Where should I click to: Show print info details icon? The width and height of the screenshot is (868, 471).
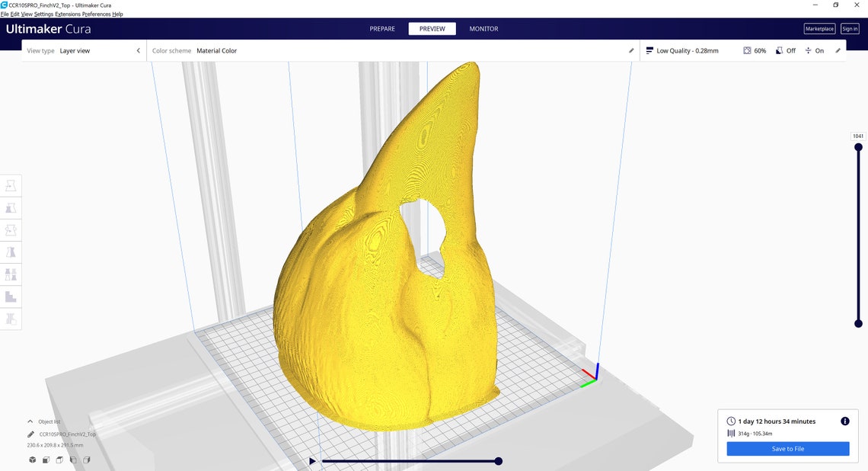(844, 421)
